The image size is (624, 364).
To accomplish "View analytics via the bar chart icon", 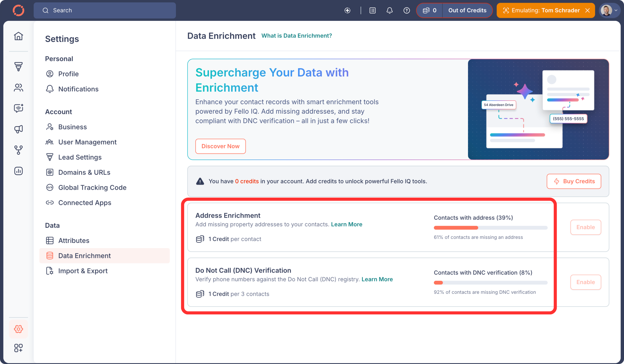I will point(19,171).
